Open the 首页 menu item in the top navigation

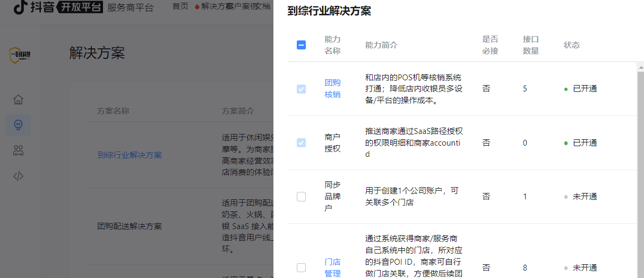(181, 7)
